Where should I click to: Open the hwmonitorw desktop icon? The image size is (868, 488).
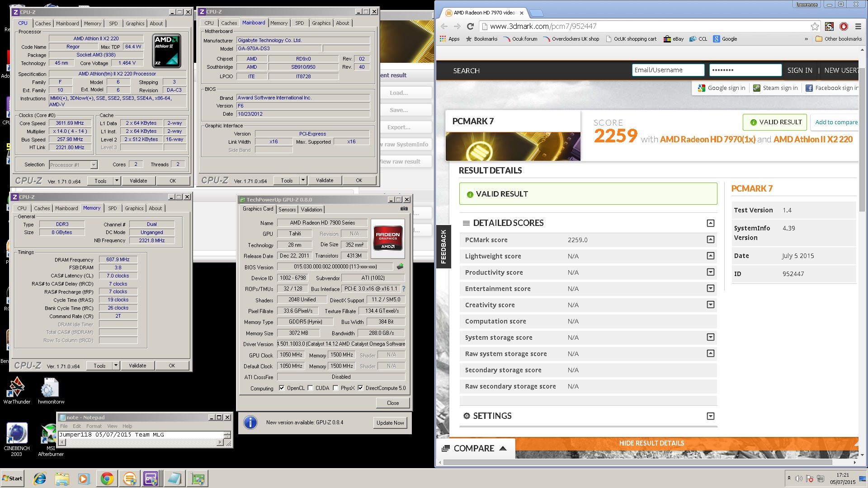tap(51, 390)
